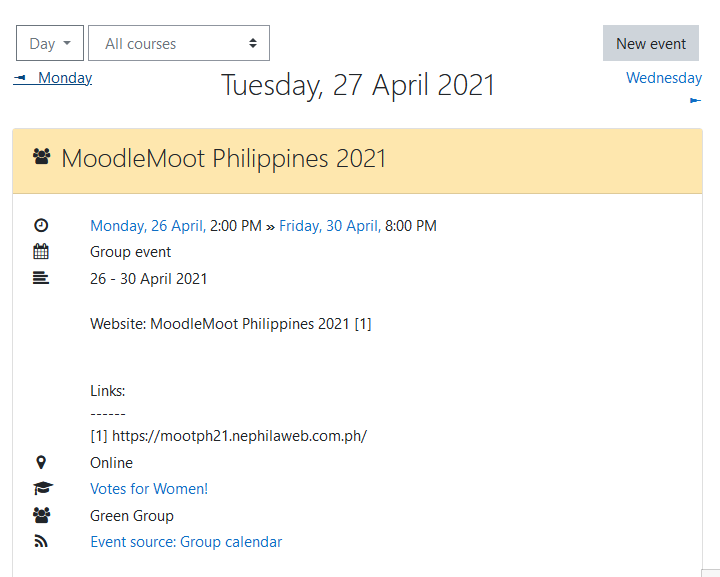720x577 pixels.
Task: Go to previous day Monday
Action: [x=65, y=78]
